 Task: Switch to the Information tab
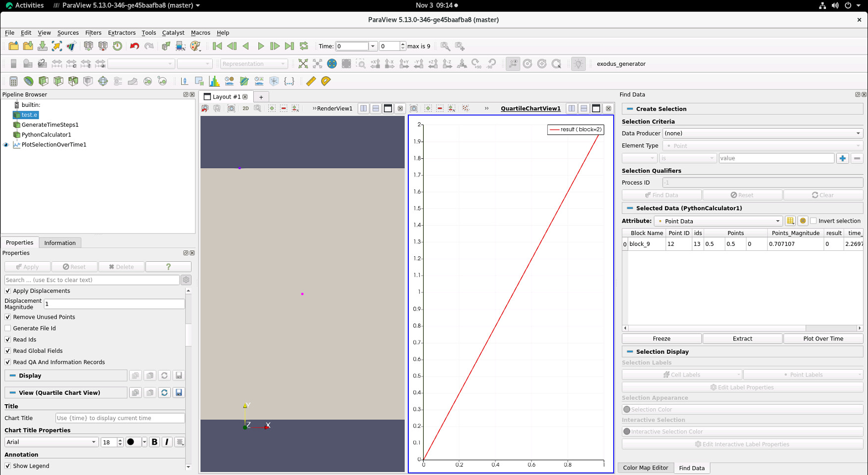coord(60,243)
